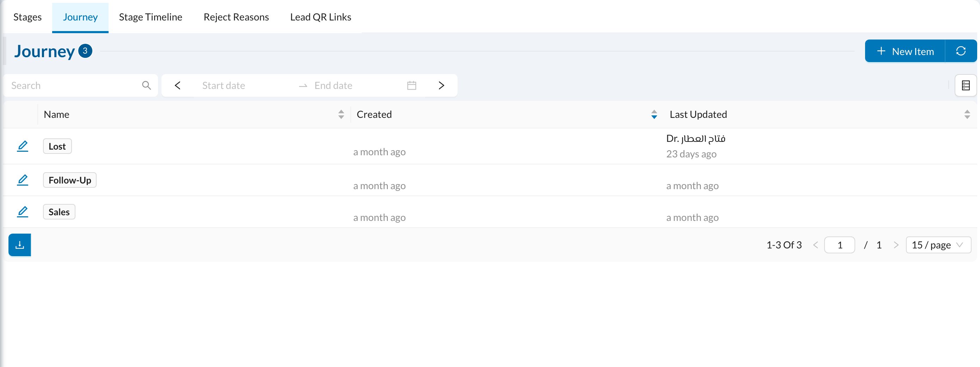Go to next page in pagination
980x367 pixels.
point(896,245)
